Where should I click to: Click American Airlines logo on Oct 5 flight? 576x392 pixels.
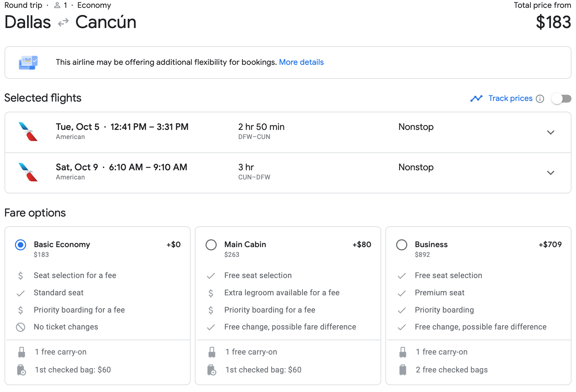(28, 132)
